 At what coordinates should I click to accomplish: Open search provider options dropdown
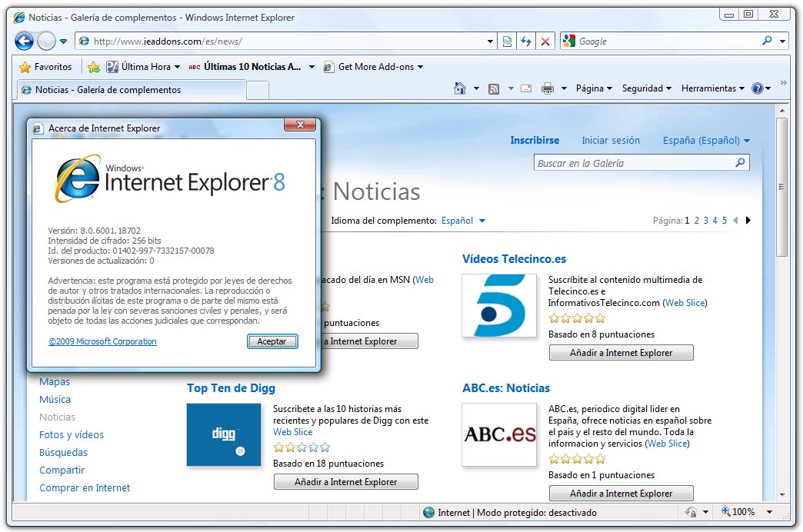point(783,42)
